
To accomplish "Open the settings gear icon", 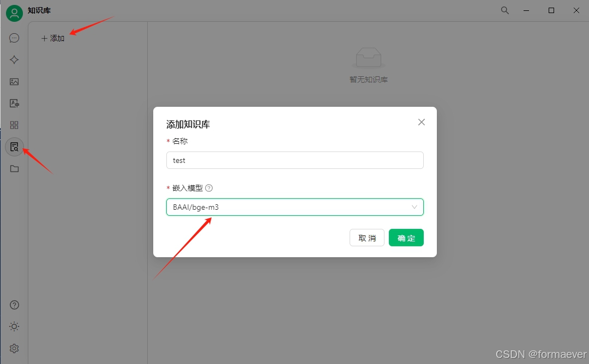I will (14, 348).
